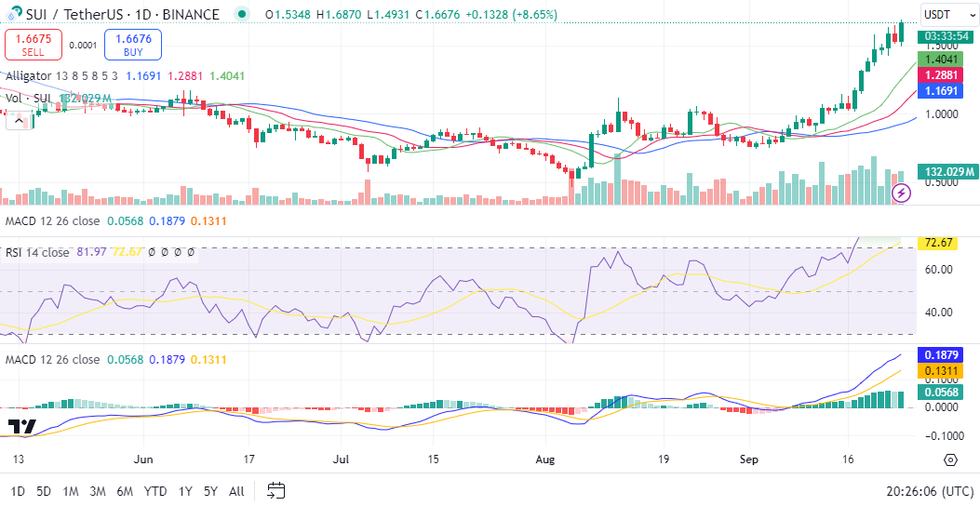
Task: Click the 1.0000 price axis value
Action: [942, 114]
